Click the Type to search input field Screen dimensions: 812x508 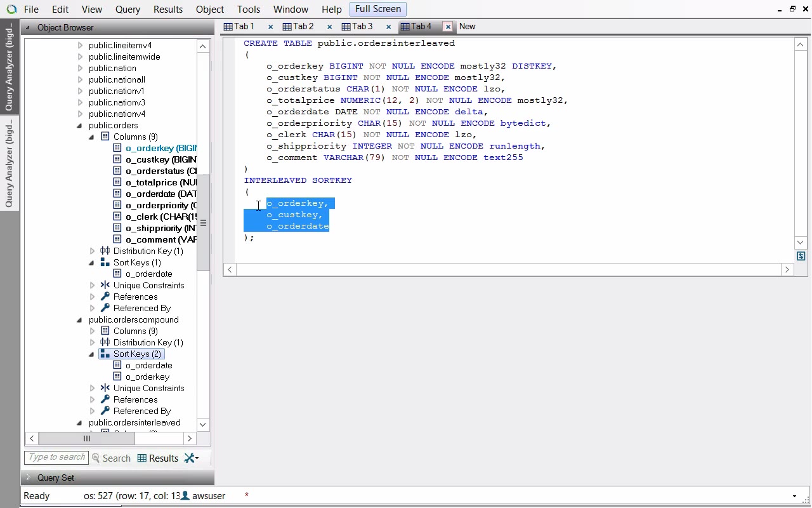pos(56,457)
